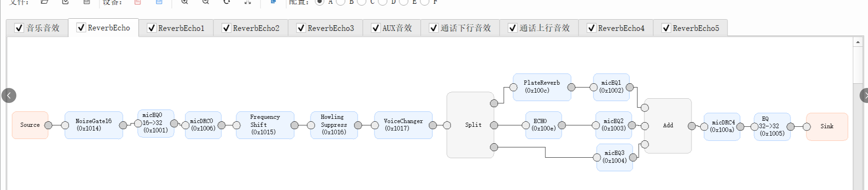Click the right circular arrow at the edge
Screen dimensions: 868x190
pos(864,95)
